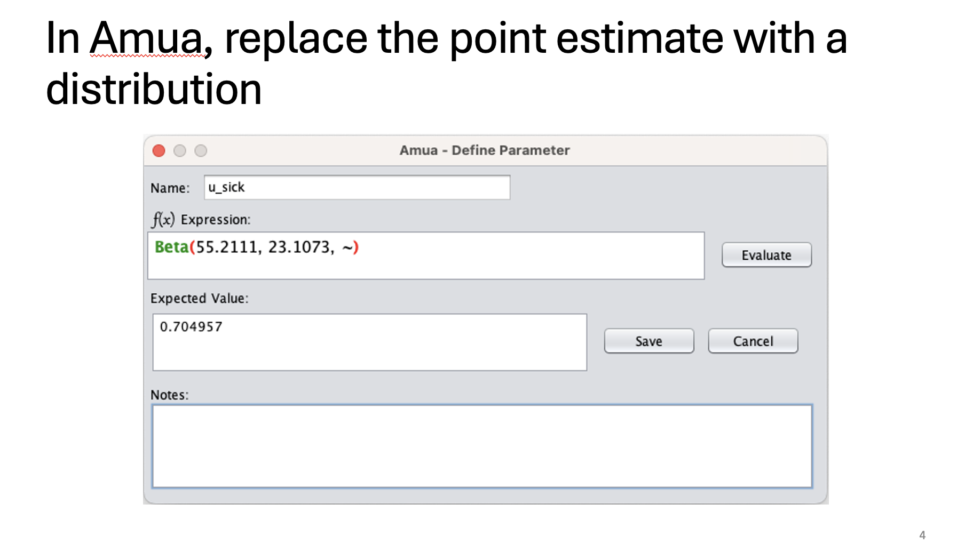Click the 'Notes:' label
Viewport: 965px width, 560px height.
coord(169,395)
